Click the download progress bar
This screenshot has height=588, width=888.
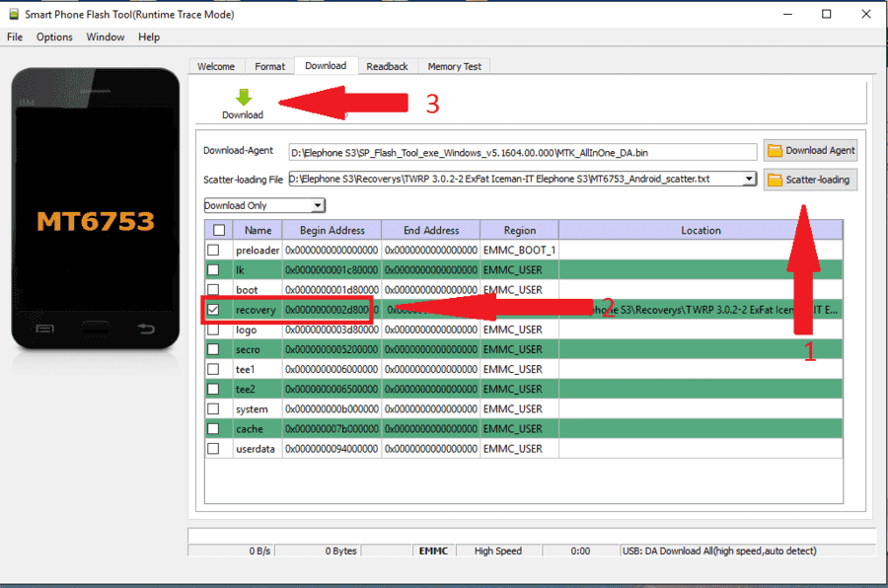(532, 536)
